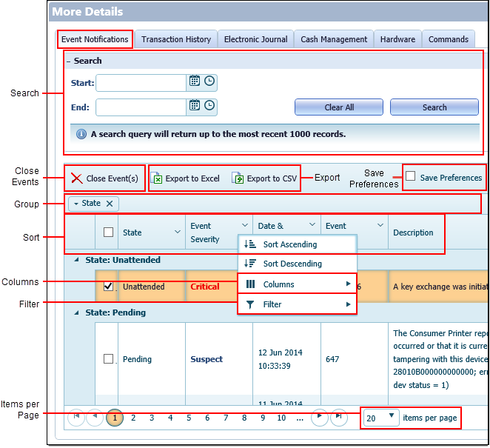Click the Sort Descending icon
490x448 pixels.
coord(250,263)
